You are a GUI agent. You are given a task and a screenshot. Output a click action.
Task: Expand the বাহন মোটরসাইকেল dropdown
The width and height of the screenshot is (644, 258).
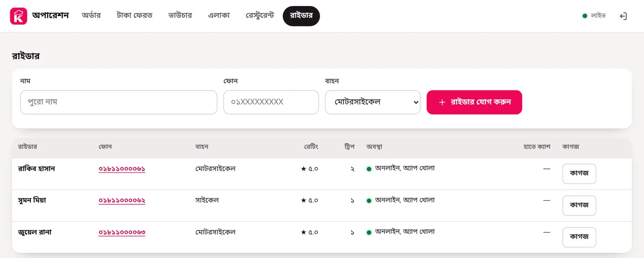tap(373, 102)
